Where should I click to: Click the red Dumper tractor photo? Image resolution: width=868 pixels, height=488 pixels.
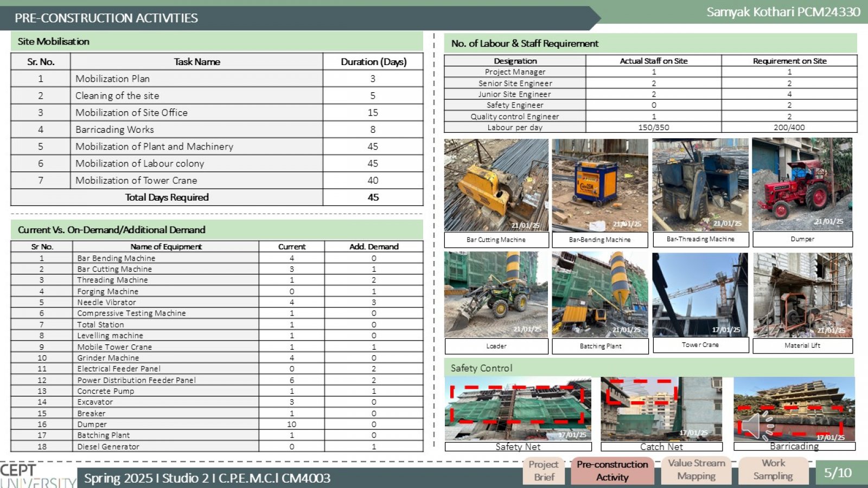point(802,184)
